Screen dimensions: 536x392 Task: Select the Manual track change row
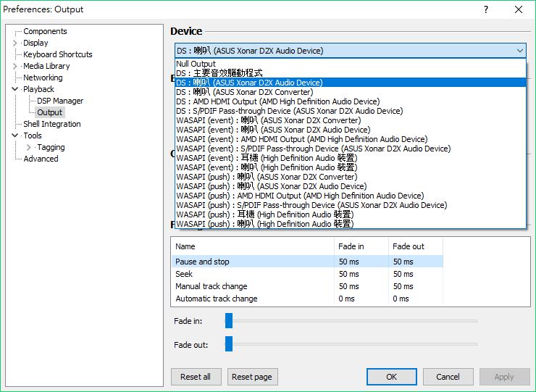click(307, 286)
